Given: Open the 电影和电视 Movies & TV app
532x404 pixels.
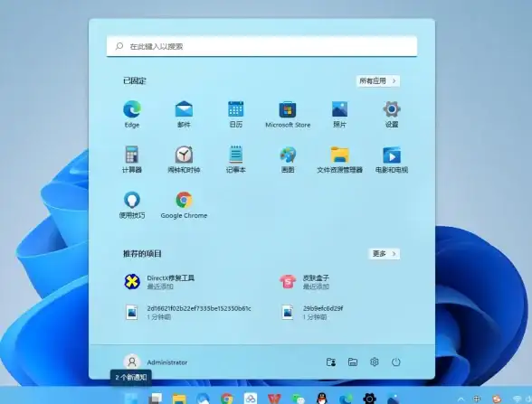Looking at the screenshot, I should click(392, 159).
